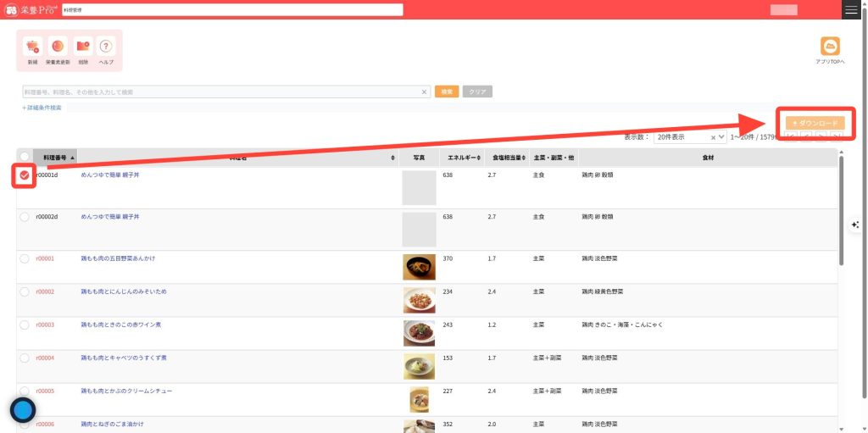The width and height of the screenshot is (868, 433).
Task: Clear search text with the X icon
Action: click(425, 92)
